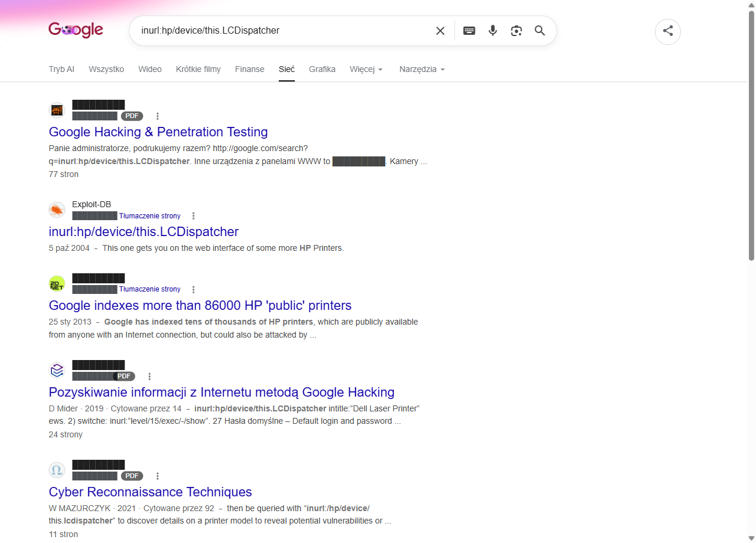Select the Sieć tab
756x543 pixels.
pos(286,69)
